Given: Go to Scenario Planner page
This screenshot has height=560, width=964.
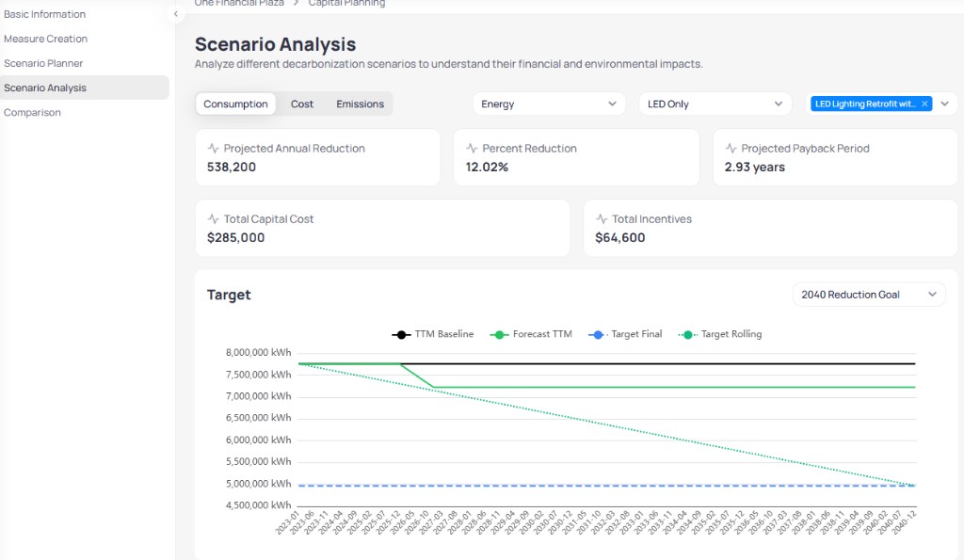Looking at the screenshot, I should pos(43,63).
